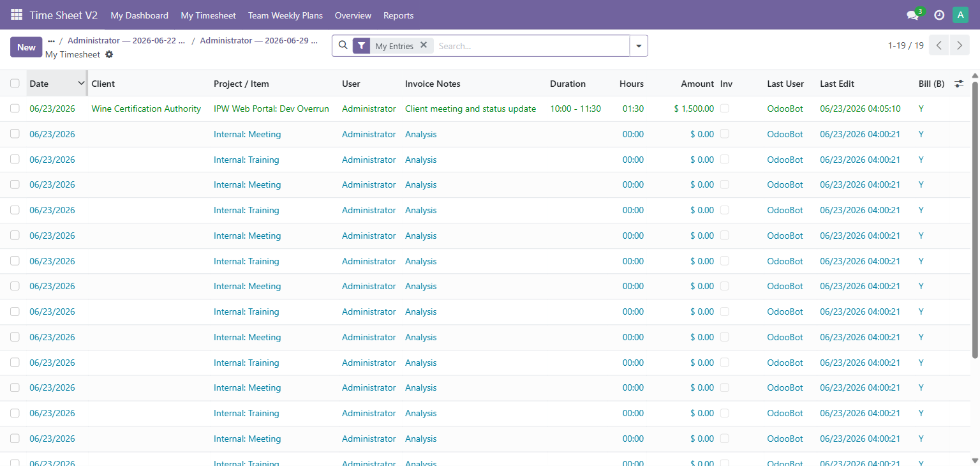
Task: Open the conversations icon with badge 3
Action: coord(914,15)
